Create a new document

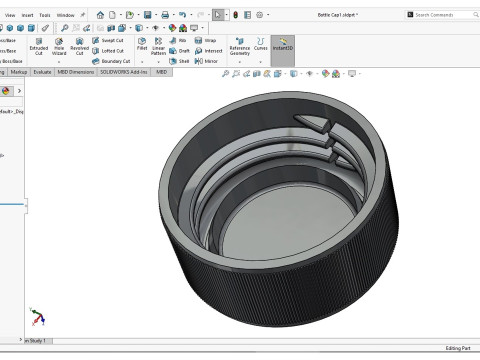[113, 15]
